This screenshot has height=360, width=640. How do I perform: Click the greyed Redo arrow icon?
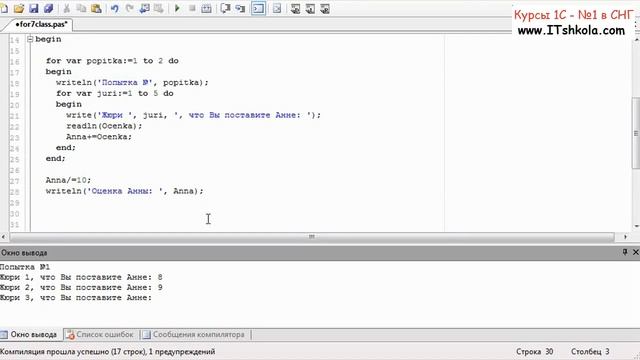129,9
